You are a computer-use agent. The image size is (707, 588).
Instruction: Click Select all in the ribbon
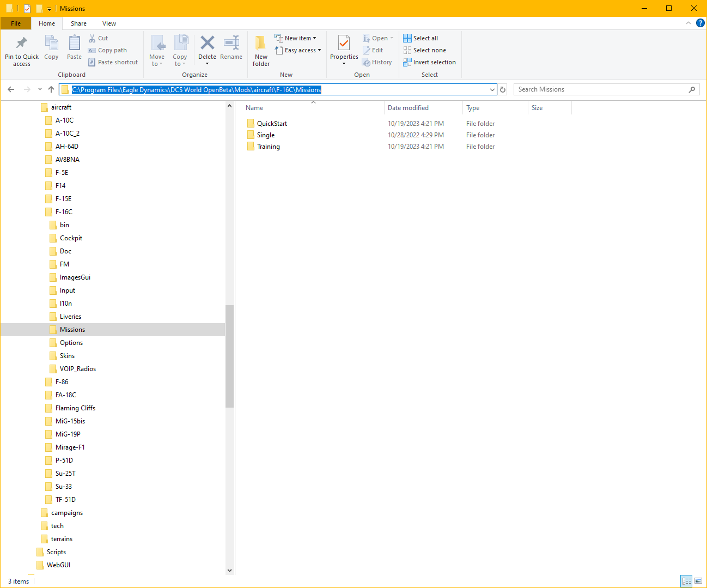pos(420,38)
